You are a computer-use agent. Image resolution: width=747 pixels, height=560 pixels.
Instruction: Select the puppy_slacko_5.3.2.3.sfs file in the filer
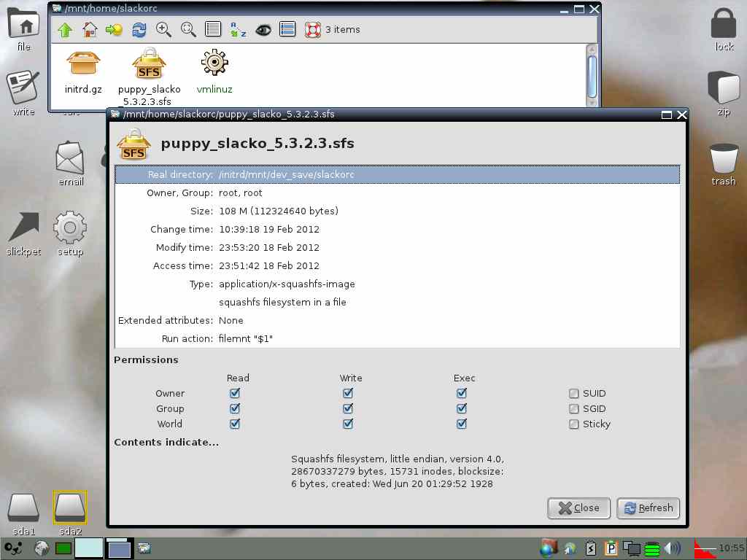[x=149, y=77]
